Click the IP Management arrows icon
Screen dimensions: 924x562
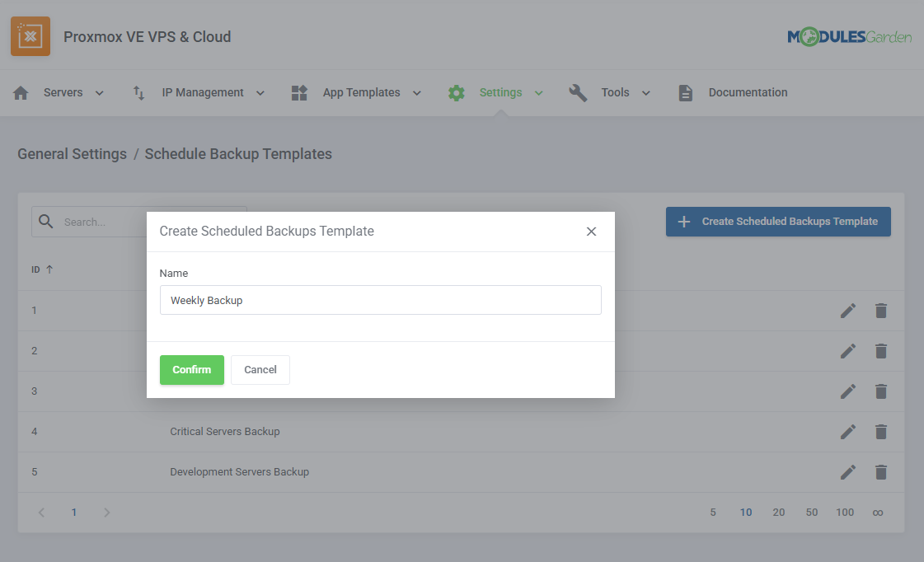pos(138,92)
